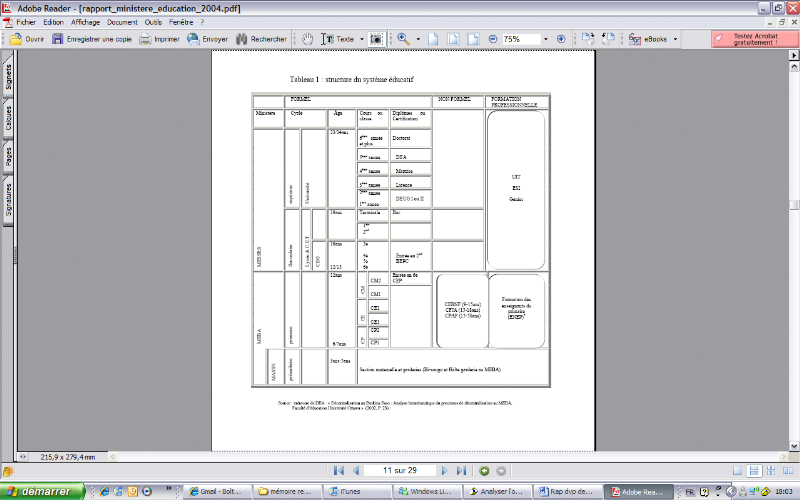The width and height of the screenshot is (800, 500).
Task: Open the Affichage menu
Action: tap(85, 22)
